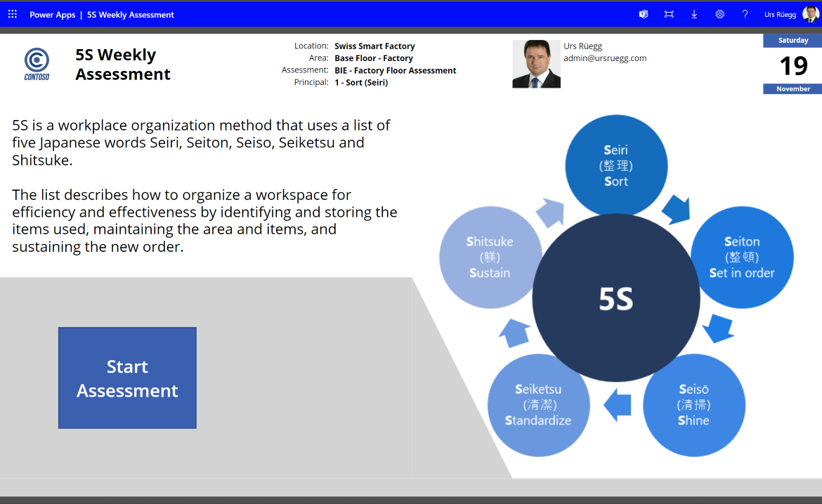Click the 'Principal:' label

click(x=311, y=82)
